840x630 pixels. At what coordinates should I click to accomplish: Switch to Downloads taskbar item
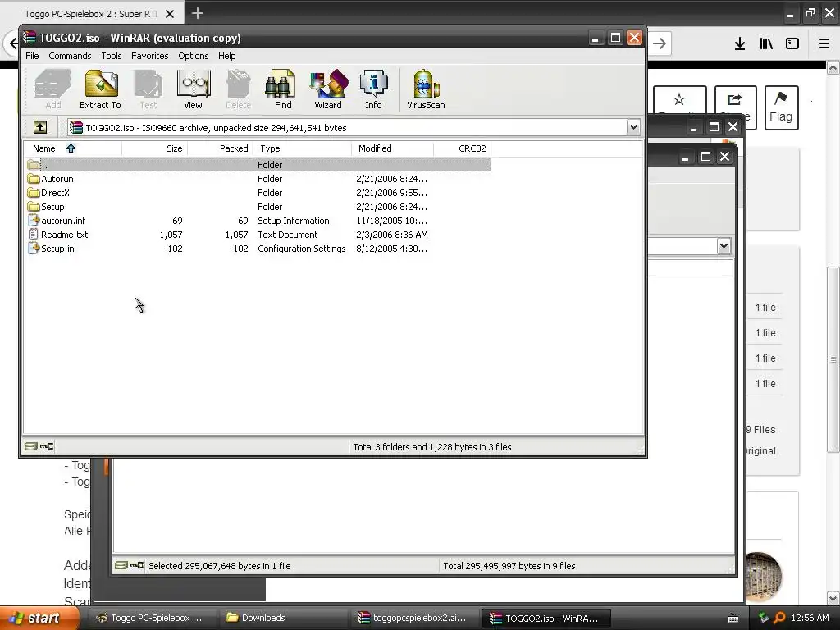coord(284,618)
